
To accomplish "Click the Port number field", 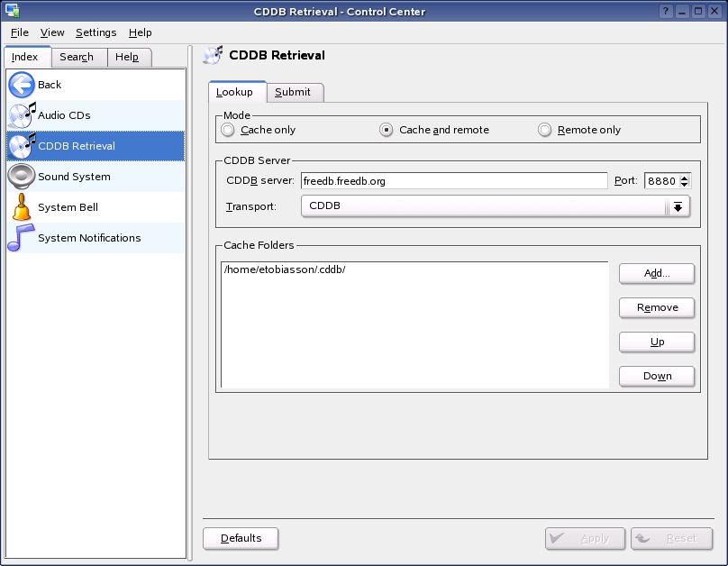I will tap(662, 181).
